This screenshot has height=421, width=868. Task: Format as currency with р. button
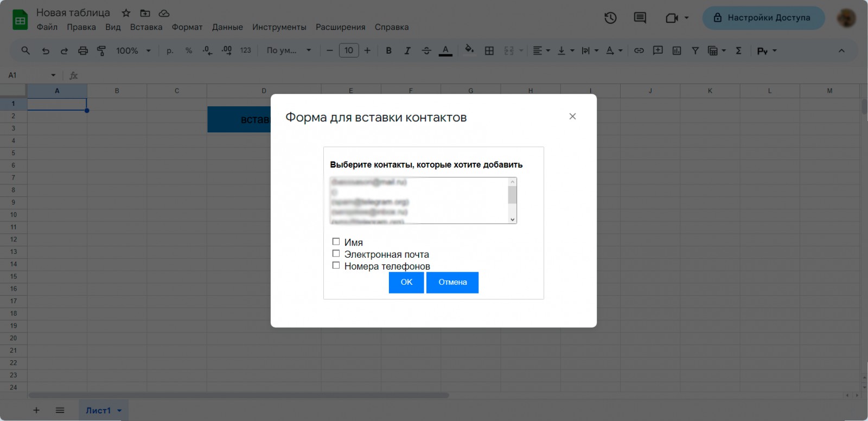click(x=170, y=50)
